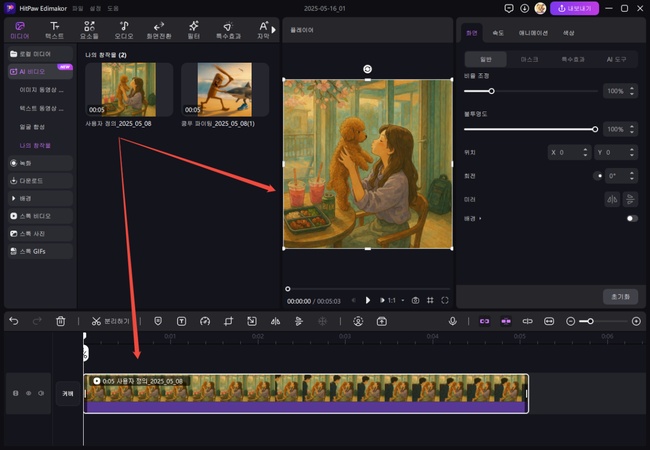Open the File (파일) menu

click(78, 8)
